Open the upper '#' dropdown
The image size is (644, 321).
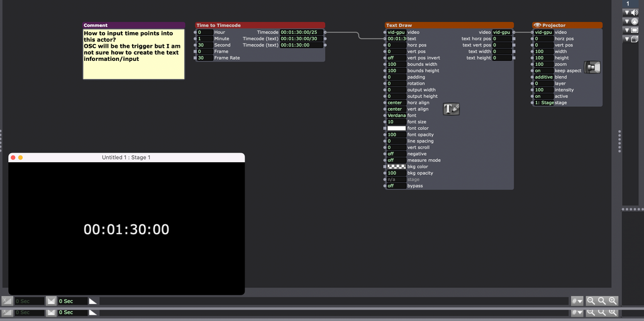(x=576, y=301)
